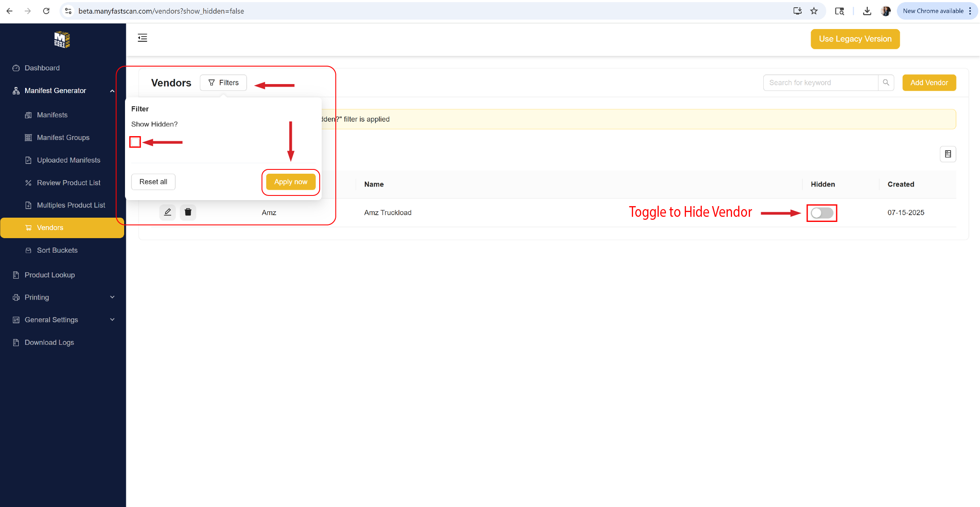Click the trash delete icon for Amz

188,212
